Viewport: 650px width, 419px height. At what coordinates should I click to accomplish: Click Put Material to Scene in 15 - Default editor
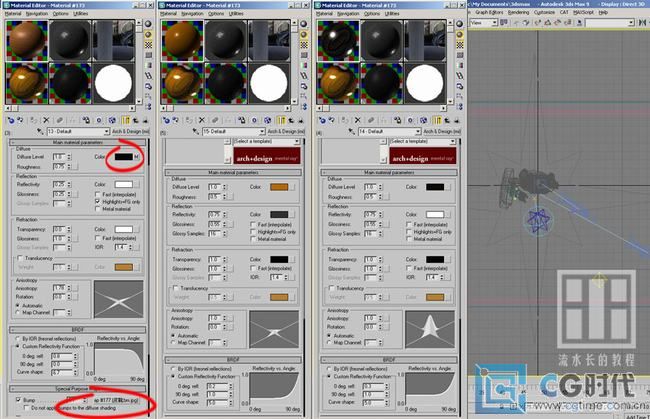175,120
